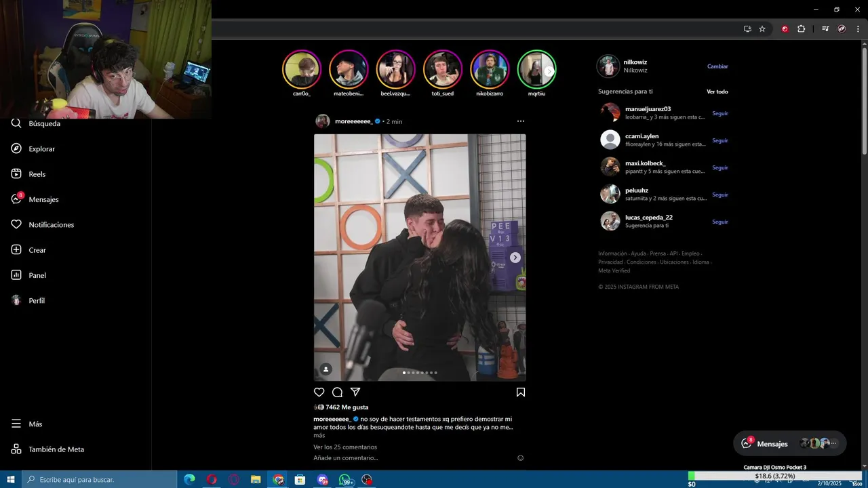Open Chrome's three-dot menu
This screenshot has height=488, width=868.
[x=858, y=29]
